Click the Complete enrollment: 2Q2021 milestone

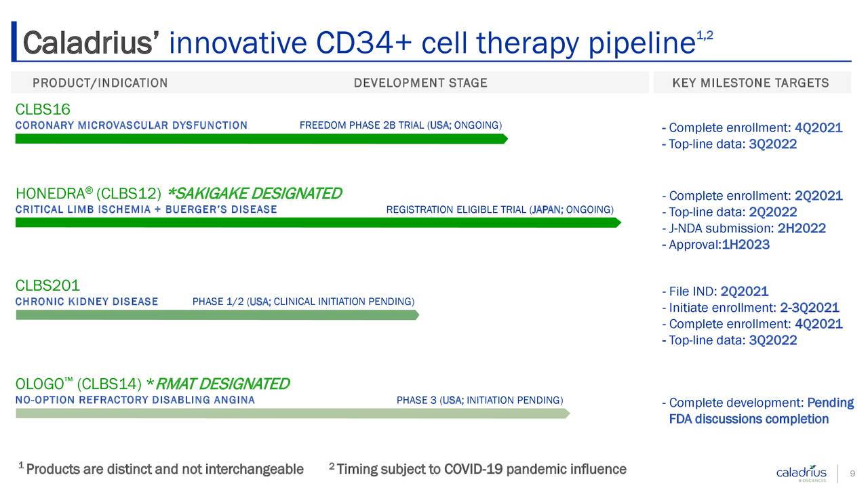(x=751, y=196)
